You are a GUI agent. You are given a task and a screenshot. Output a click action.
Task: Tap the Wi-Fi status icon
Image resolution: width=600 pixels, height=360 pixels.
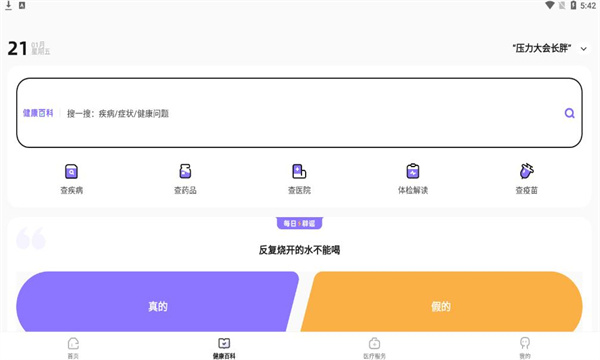point(549,5)
